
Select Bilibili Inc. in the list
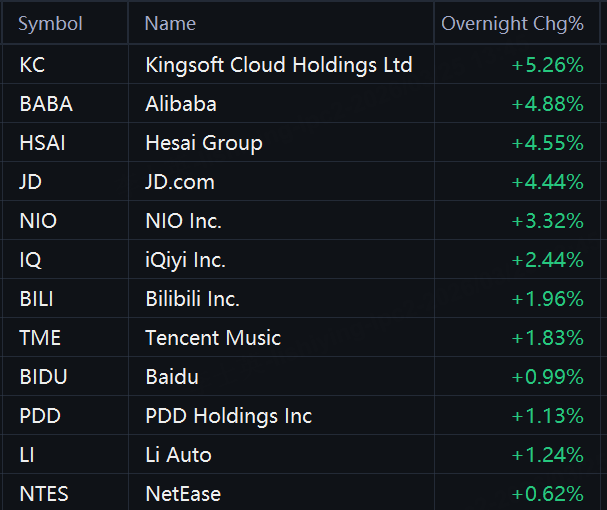point(192,299)
